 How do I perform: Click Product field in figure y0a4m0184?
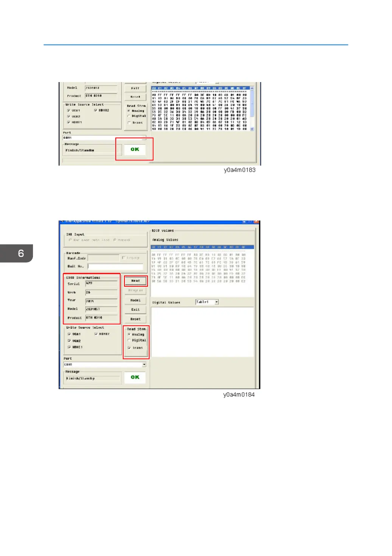[101, 318]
